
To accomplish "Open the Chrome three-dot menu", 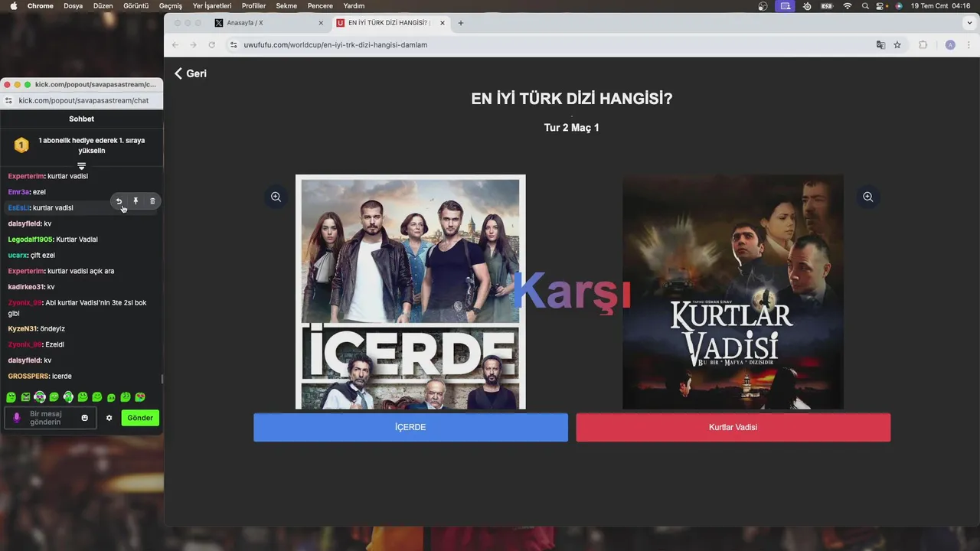I will tap(969, 45).
